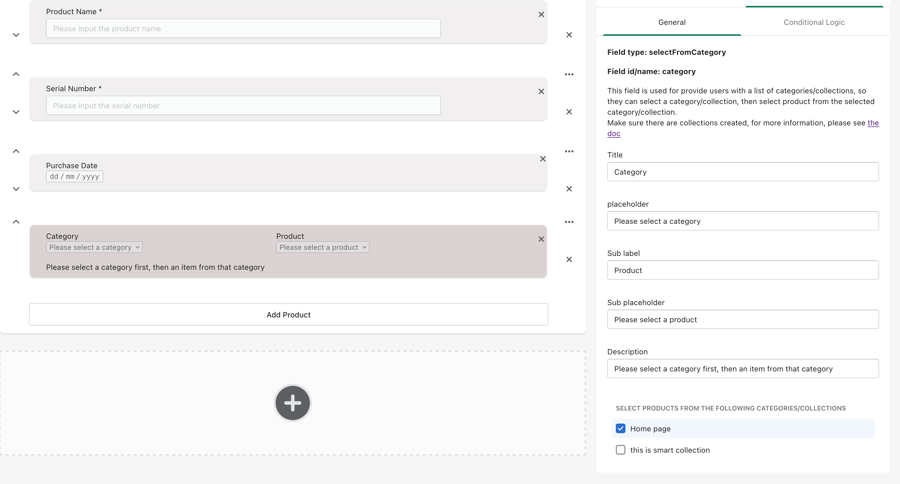Open more options dots above Serial Number
The width and height of the screenshot is (900, 484).
click(569, 74)
